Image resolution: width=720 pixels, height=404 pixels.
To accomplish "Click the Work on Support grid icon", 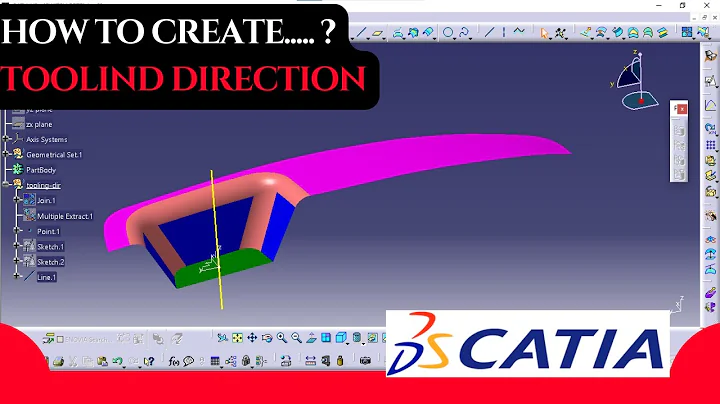I will [x=687, y=32].
